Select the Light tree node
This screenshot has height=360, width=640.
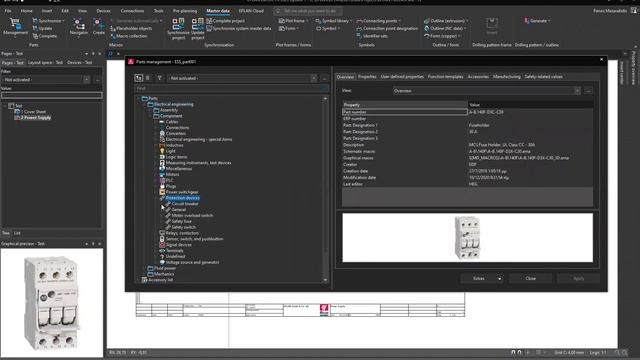pyautogui.click(x=170, y=151)
